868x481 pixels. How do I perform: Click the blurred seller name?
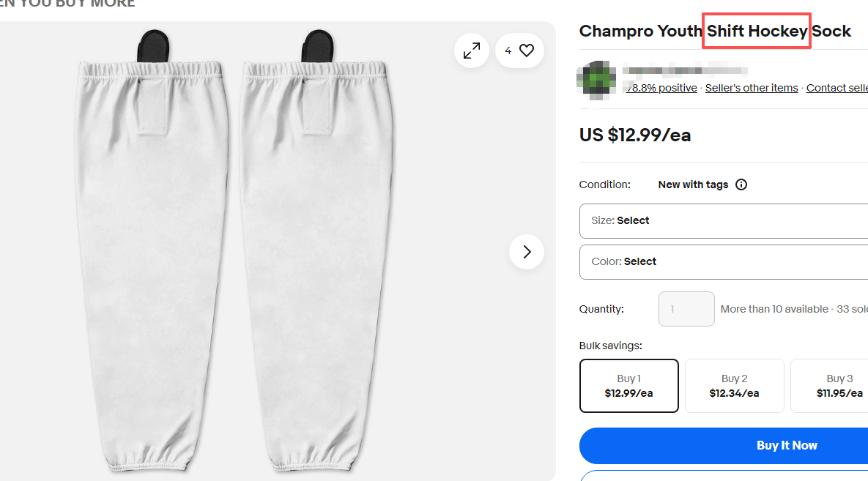pos(685,71)
